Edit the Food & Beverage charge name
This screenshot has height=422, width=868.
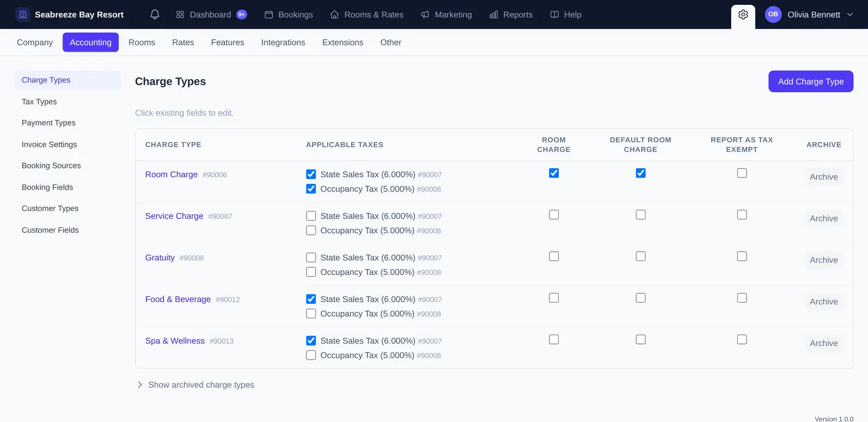click(178, 299)
